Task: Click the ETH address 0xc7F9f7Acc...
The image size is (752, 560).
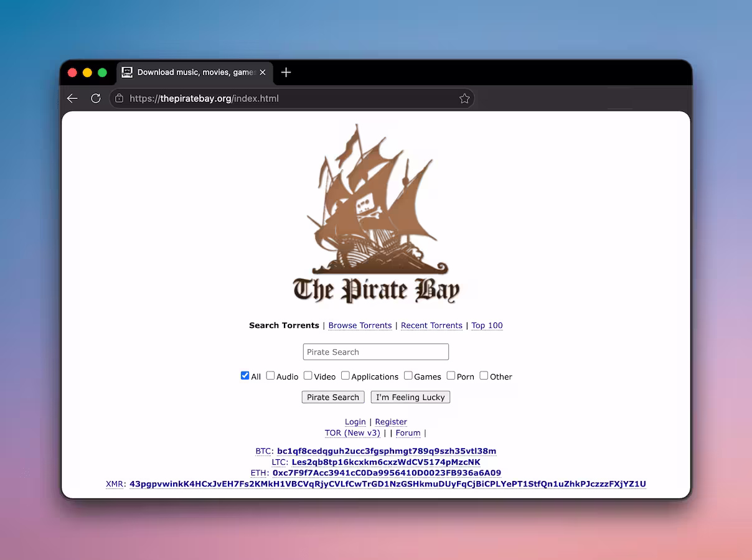Action: [387, 473]
